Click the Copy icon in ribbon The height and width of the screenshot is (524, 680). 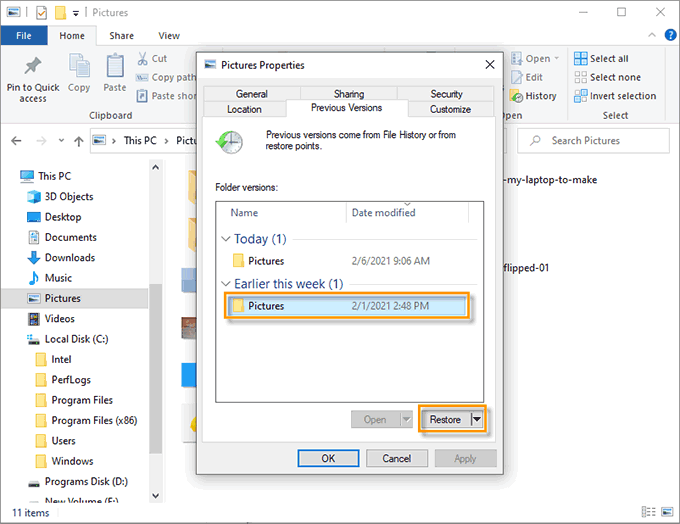(x=79, y=66)
